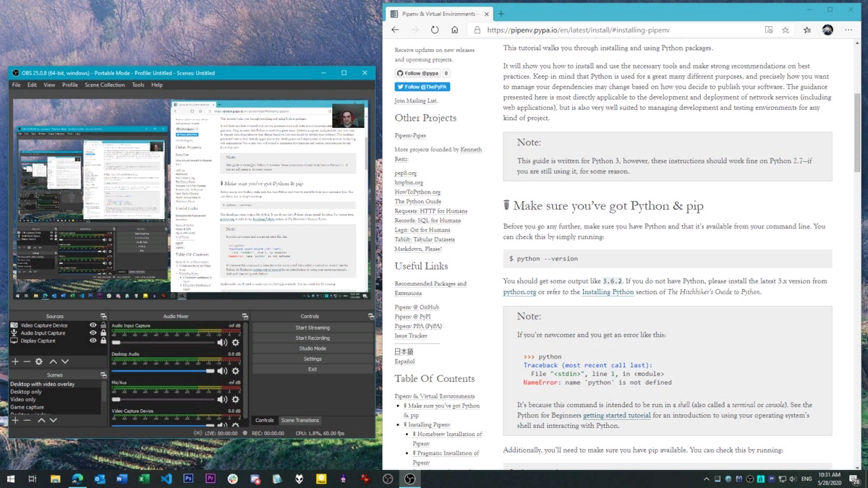Switch to the Scene Transitions tab
The image size is (868, 488).
pyautogui.click(x=299, y=420)
